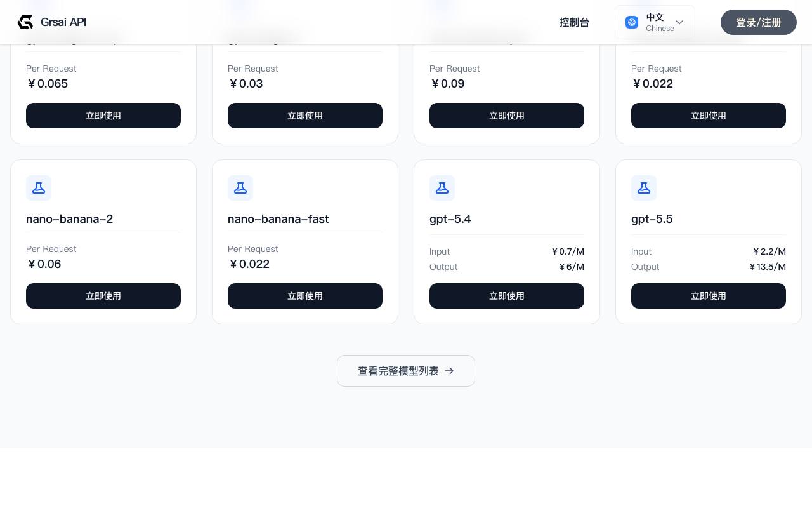Click the ¥6/M output price
This screenshot has width=812, height=508.
571,267
